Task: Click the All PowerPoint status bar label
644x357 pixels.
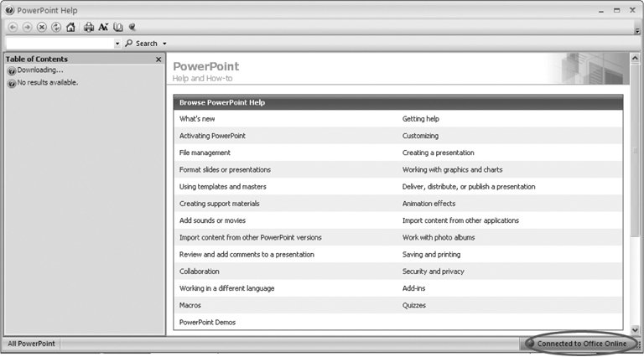Action: coord(31,344)
